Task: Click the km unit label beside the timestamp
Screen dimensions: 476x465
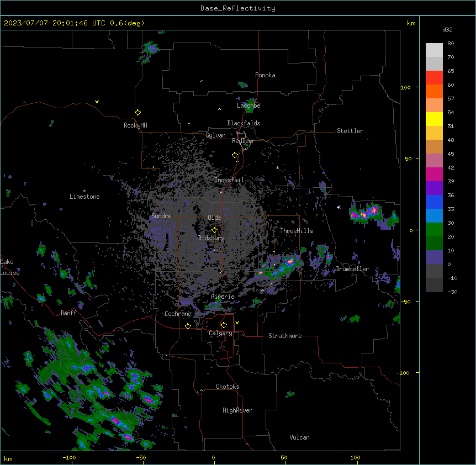Action: click(411, 23)
